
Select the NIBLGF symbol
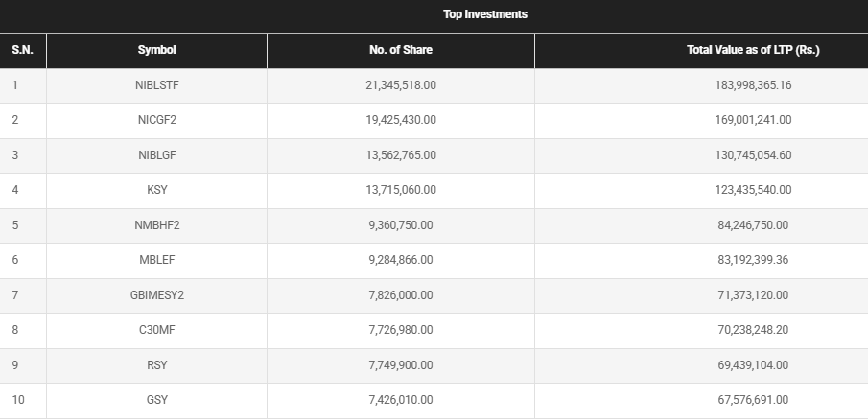pyautogui.click(x=157, y=155)
